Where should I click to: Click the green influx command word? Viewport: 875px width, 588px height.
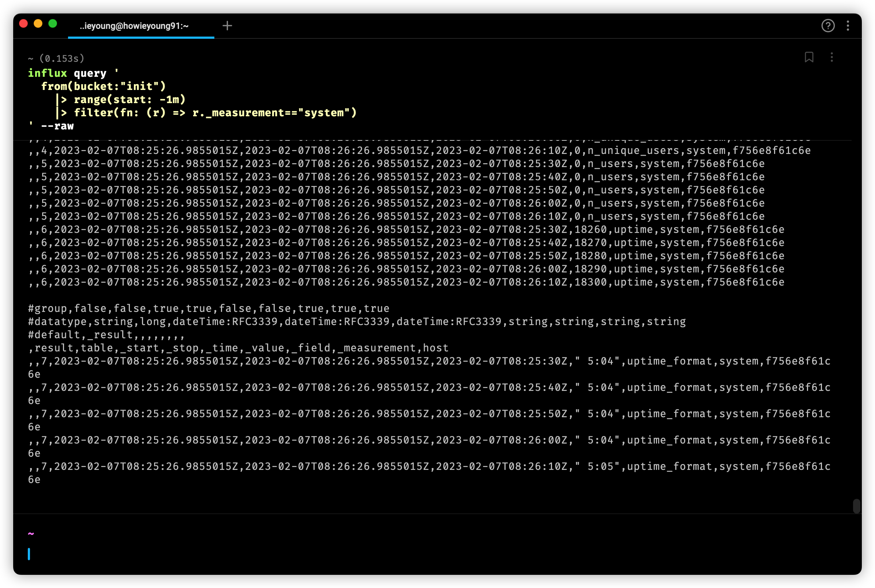(47, 73)
